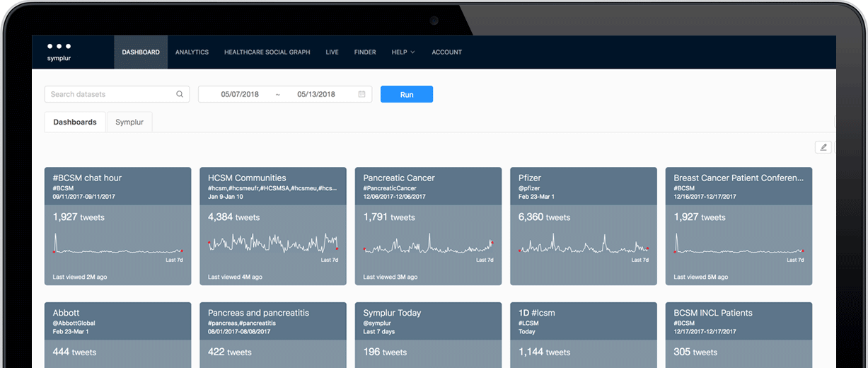Open the calendar icon in date range

[361, 94]
